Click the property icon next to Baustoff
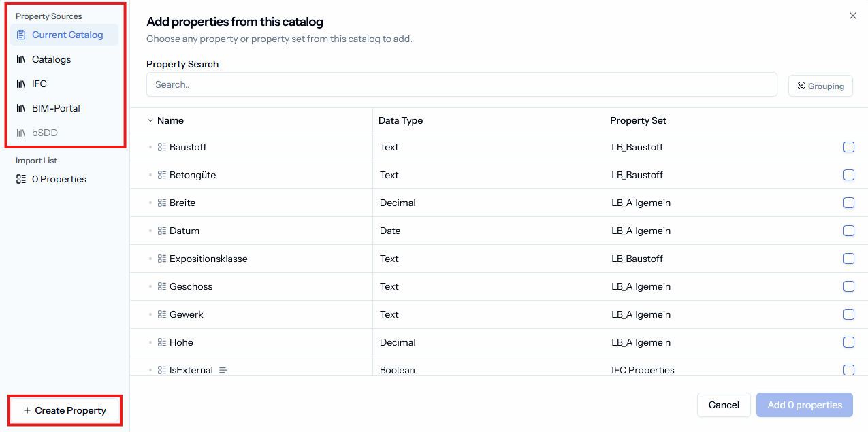 162,147
